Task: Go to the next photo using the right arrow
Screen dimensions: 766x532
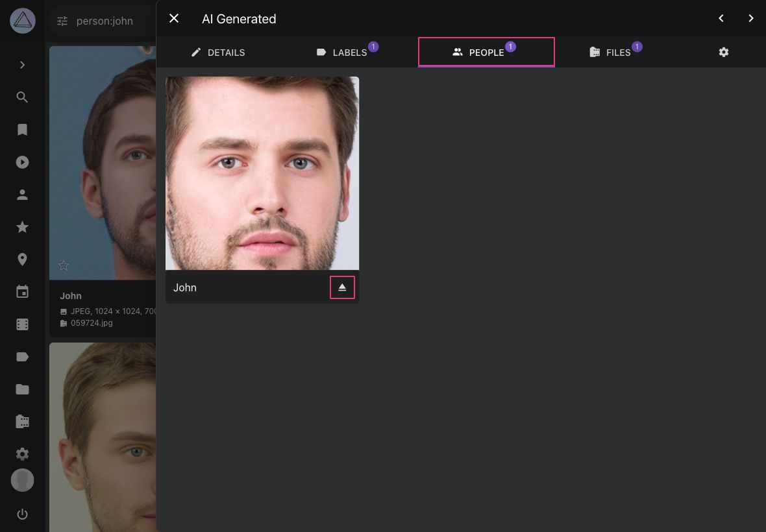Action: tap(751, 18)
